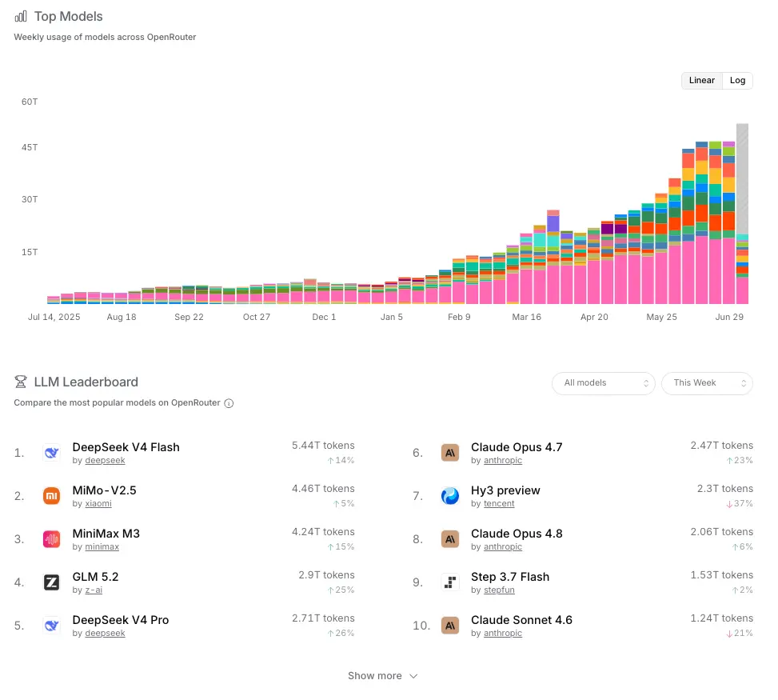Image resolution: width=778 pixels, height=700 pixels.
Task: Click the Claude Sonnet 4.6 Anthropic icon
Action: (450, 626)
